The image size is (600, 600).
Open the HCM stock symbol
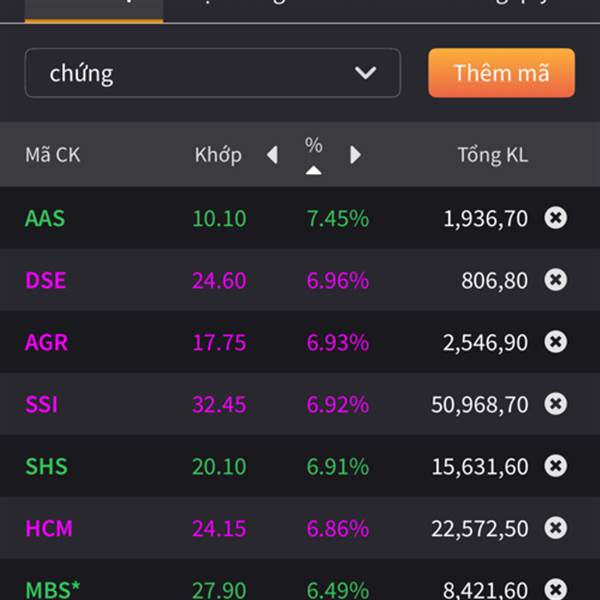(x=49, y=528)
